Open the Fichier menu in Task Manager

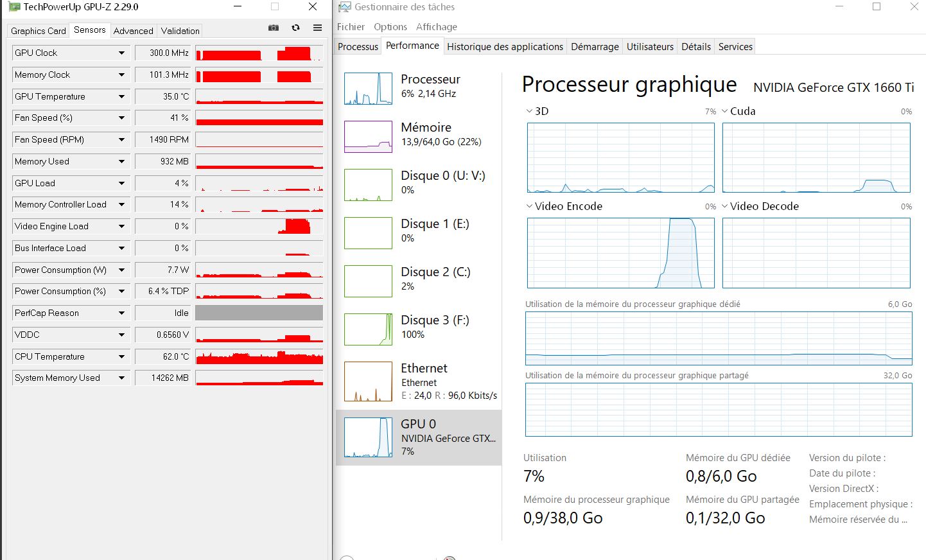point(351,27)
